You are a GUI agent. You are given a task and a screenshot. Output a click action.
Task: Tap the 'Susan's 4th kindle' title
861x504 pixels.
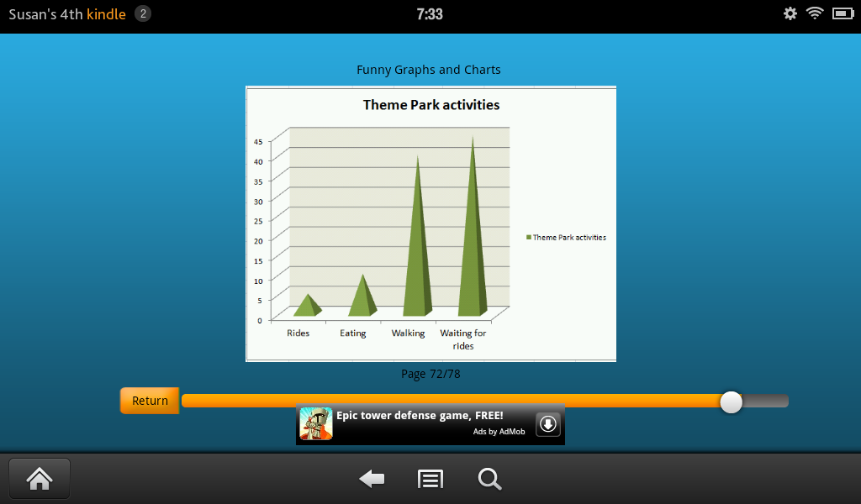[x=66, y=13]
